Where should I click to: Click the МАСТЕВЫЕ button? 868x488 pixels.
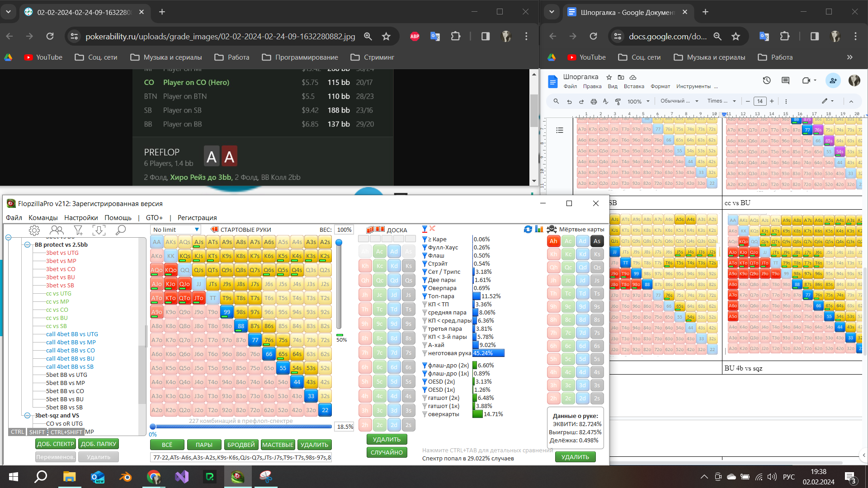point(278,445)
